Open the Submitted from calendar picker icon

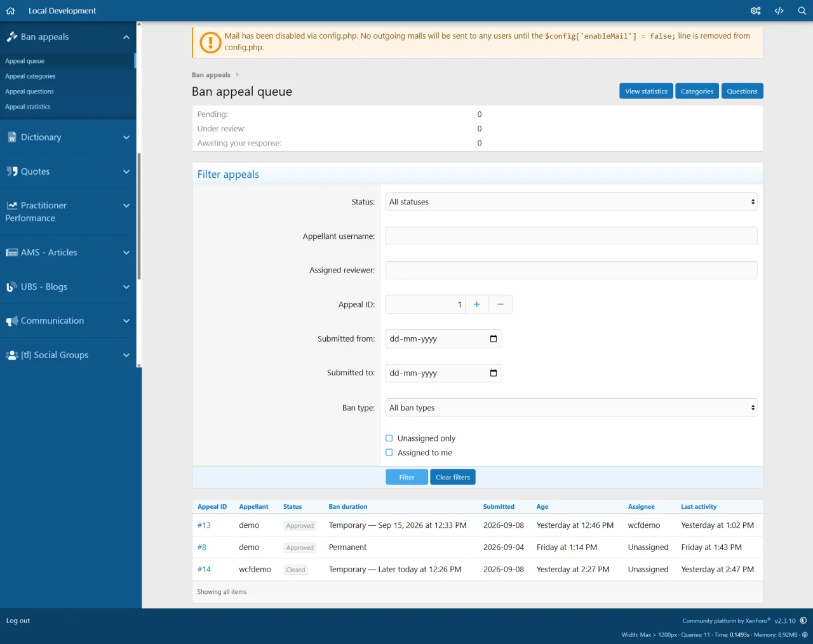494,339
